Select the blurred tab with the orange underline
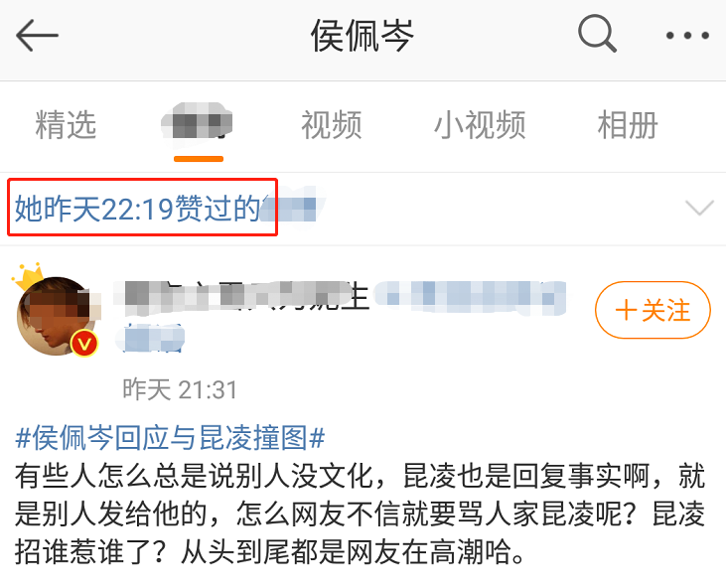This screenshot has width=726, height=588. point(199,124)
